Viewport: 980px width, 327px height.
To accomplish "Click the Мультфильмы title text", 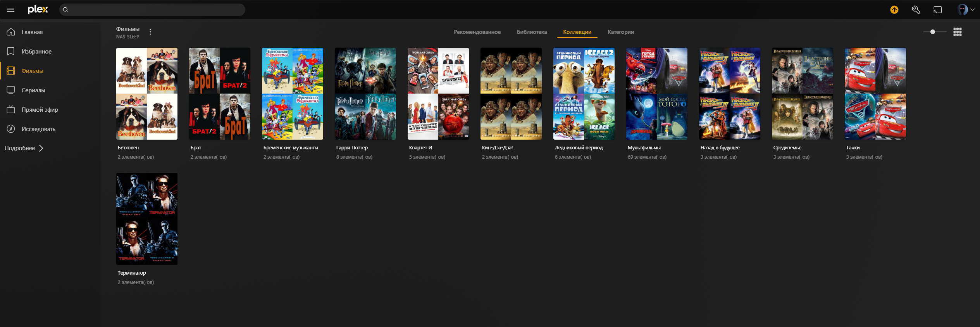I will (644, 148).
